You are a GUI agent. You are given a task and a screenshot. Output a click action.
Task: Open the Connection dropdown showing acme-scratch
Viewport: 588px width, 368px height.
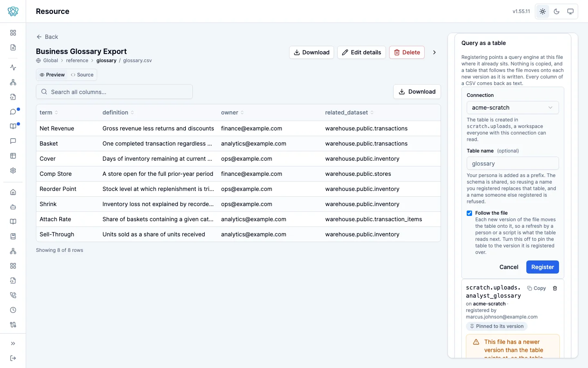tap(513, 108)
